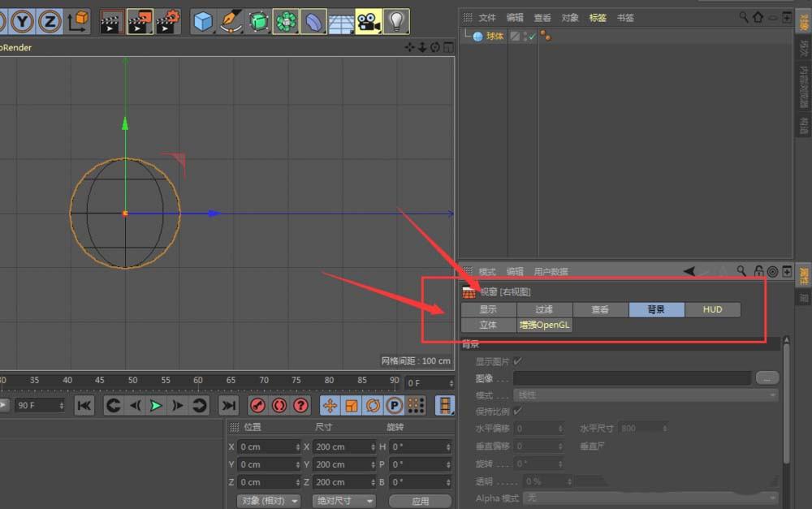Click the image browse ... button
Screen dimensions: 812x509
point(767,377)
